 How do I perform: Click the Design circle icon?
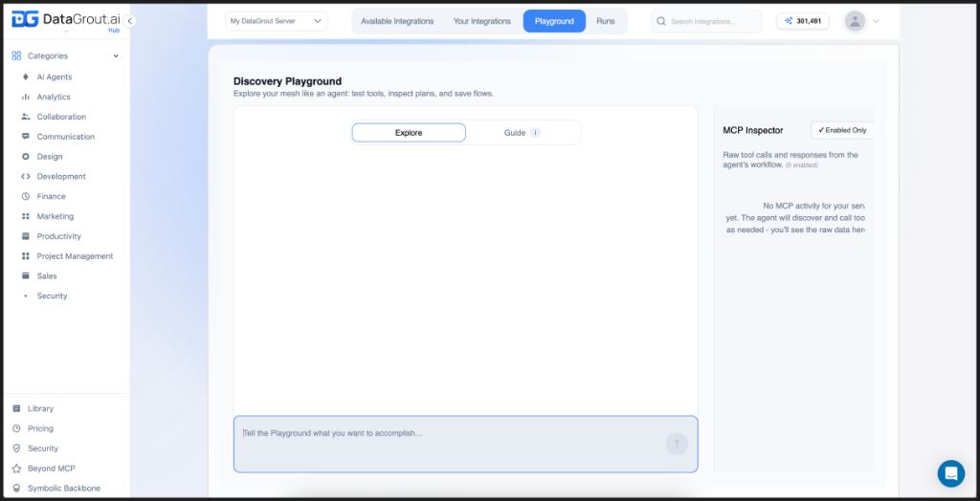coord(26,157)
